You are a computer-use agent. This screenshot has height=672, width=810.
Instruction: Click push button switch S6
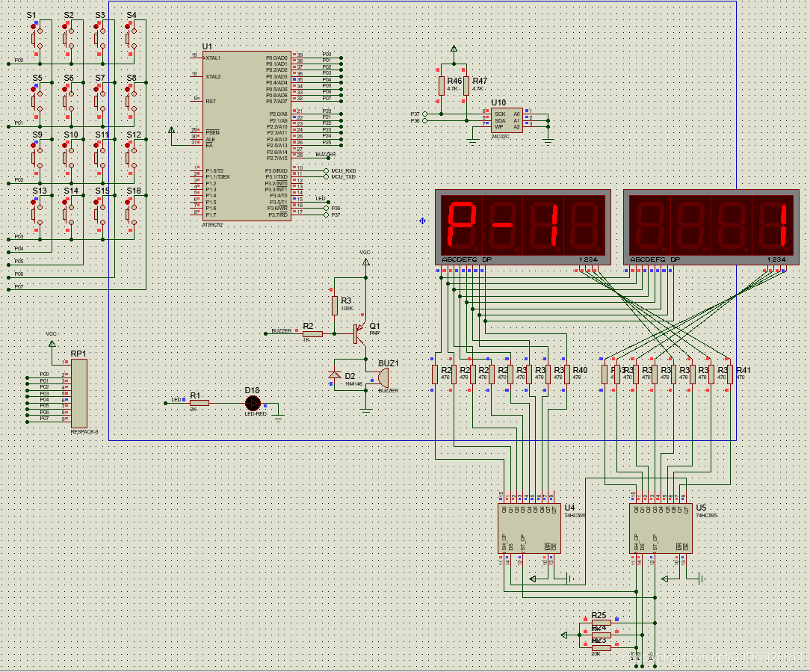coord(68,102)
